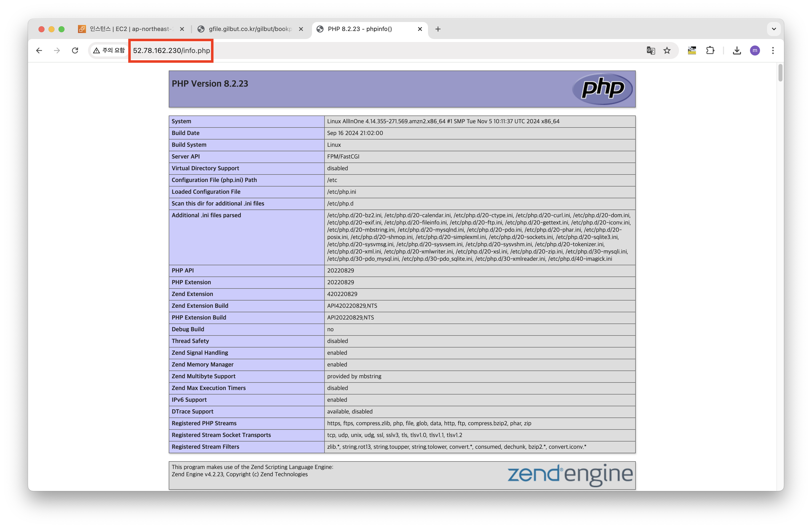812x528 pixels.
Task: Open the purple profile avatar
Action: pos(755,50)
